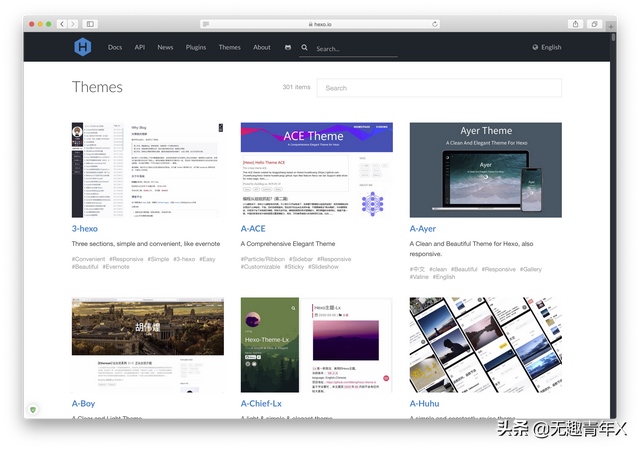Open the 3-hexo theme preview thumbnail

click(x=148, y=170)
